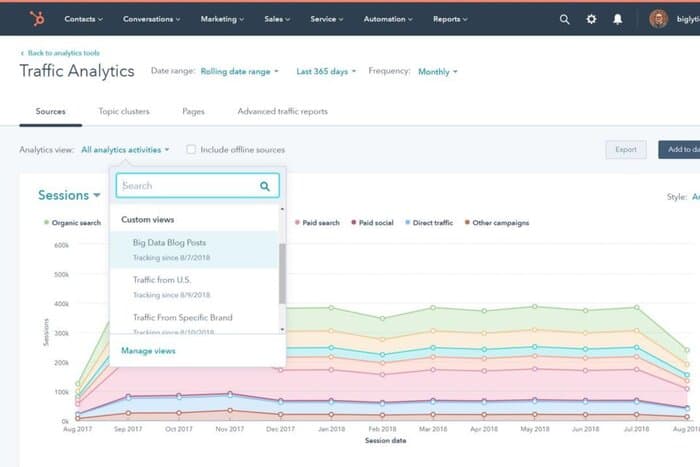Viewport: 700px width, 467px height.
Task: Click scroll up arrow in views list
Action: 282,209
